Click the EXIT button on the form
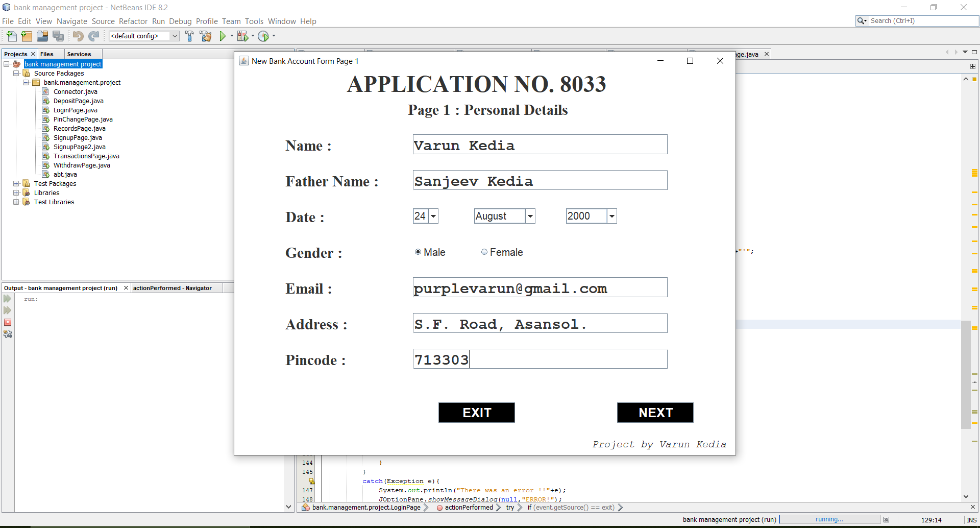 pos(476,413)
